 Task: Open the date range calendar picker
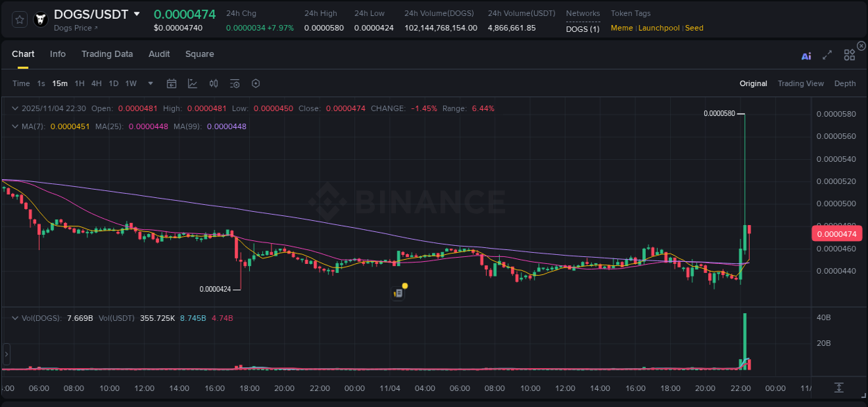(x=172, y=83)
